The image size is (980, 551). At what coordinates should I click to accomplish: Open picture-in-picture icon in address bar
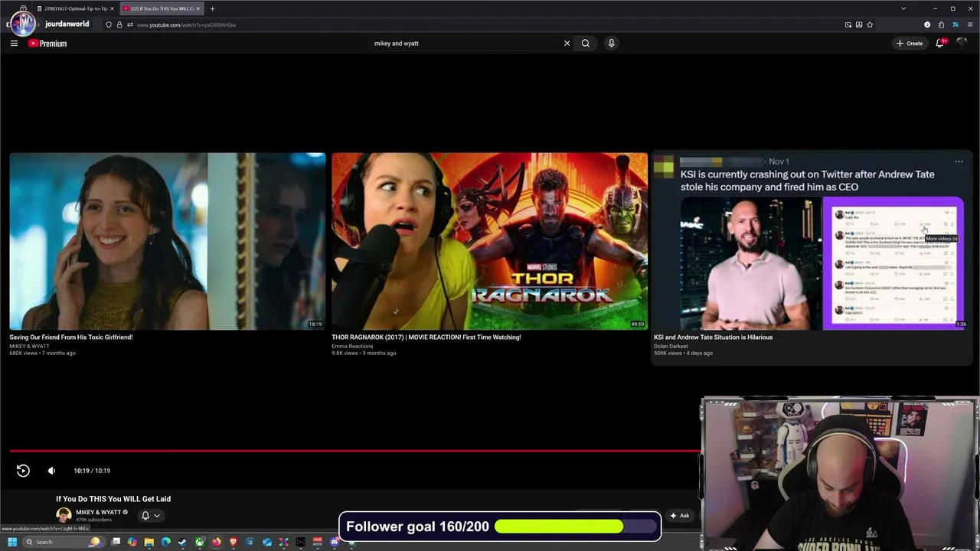(848, 24)
